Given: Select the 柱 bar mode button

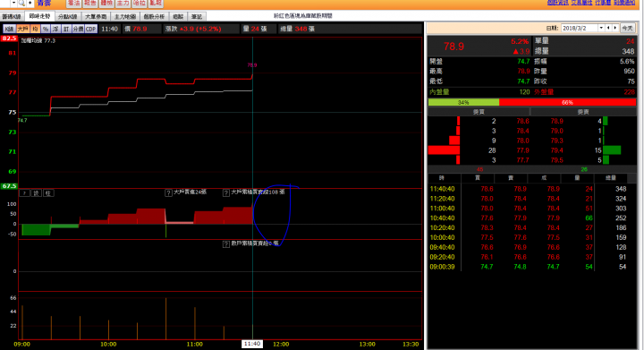Looking at the screenshot, I should [48, 193].
